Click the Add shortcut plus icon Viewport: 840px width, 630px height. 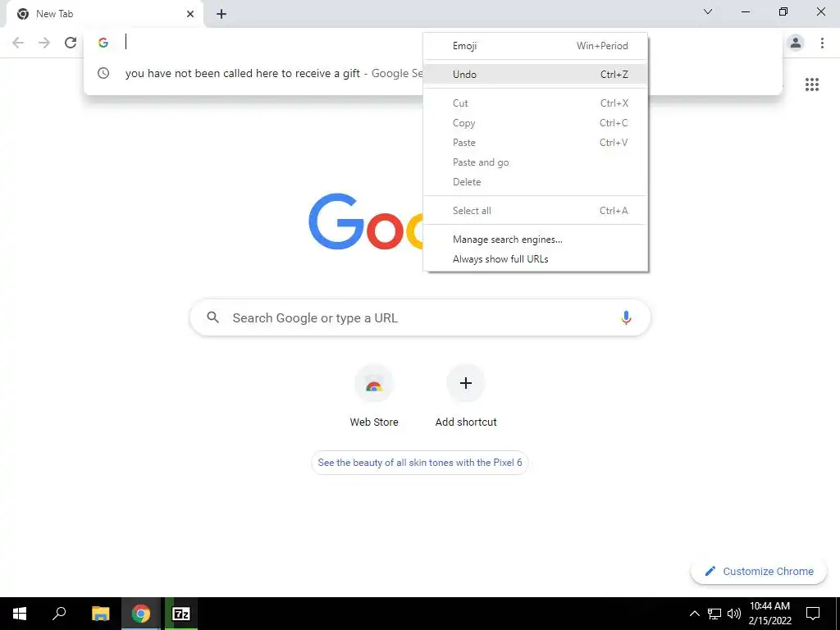click(466, 383)
